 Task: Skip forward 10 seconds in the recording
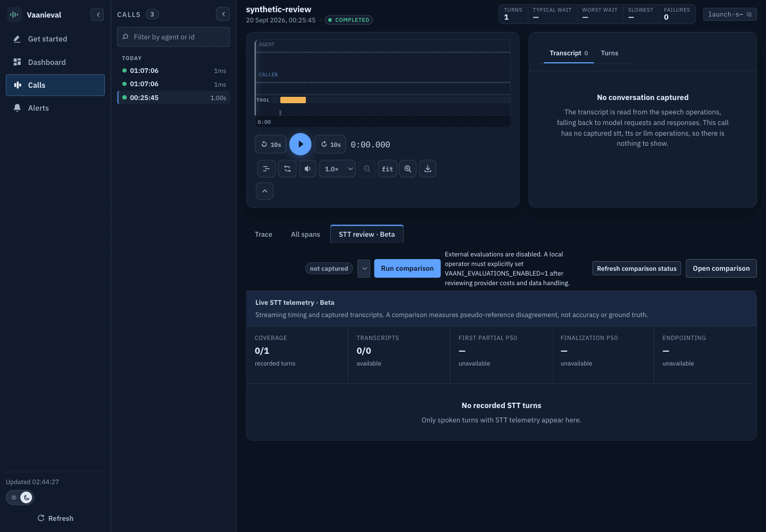coord(330,144)
